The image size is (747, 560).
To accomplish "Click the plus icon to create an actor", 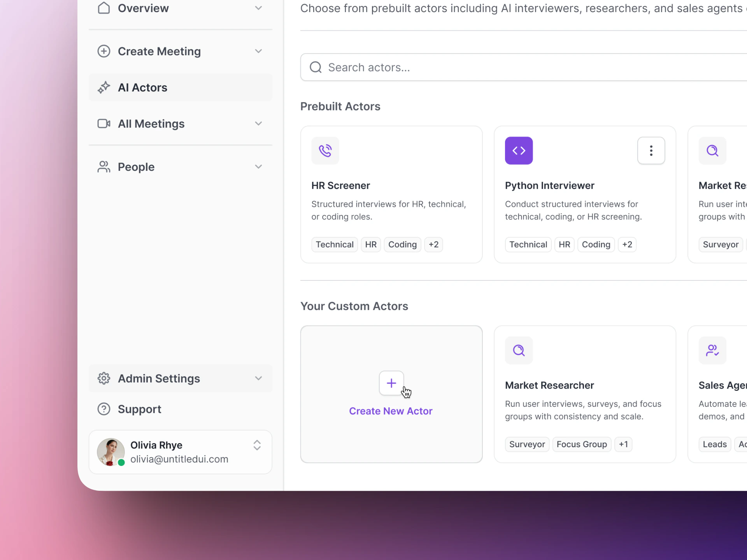I will pyautogui.click(x=391, y=383).
